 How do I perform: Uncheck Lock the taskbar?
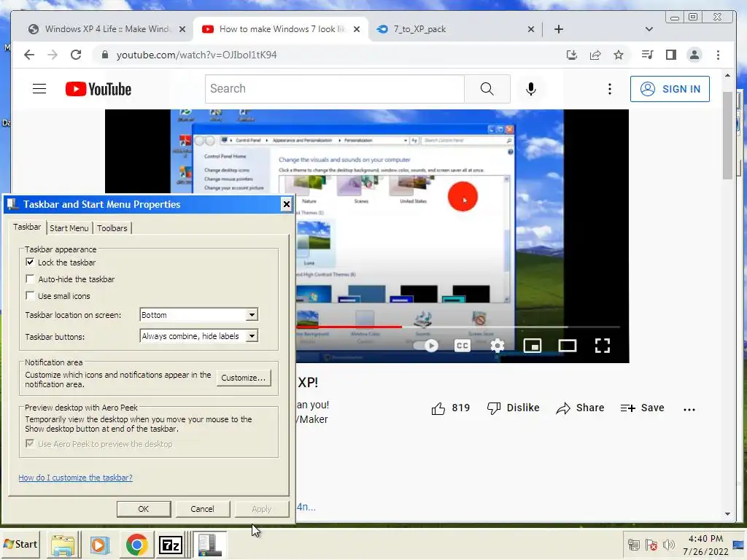coord(30,262)
